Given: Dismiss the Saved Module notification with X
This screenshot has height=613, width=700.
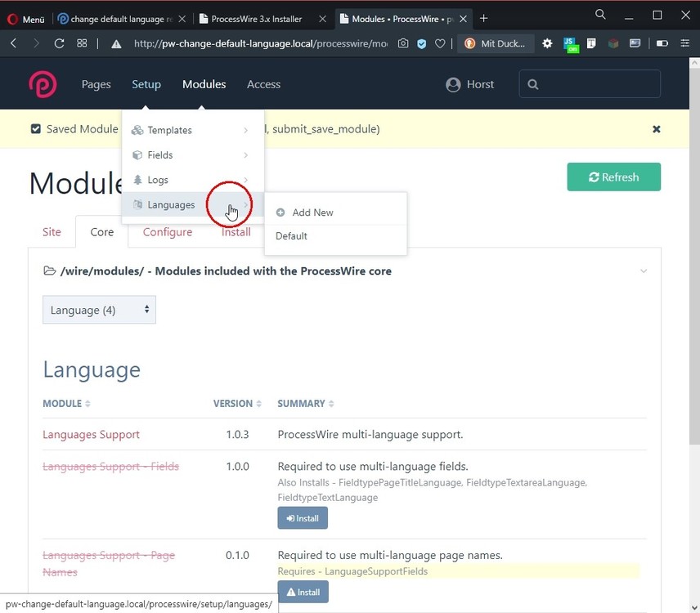Looking at the screenshot, I should [656, 129].
